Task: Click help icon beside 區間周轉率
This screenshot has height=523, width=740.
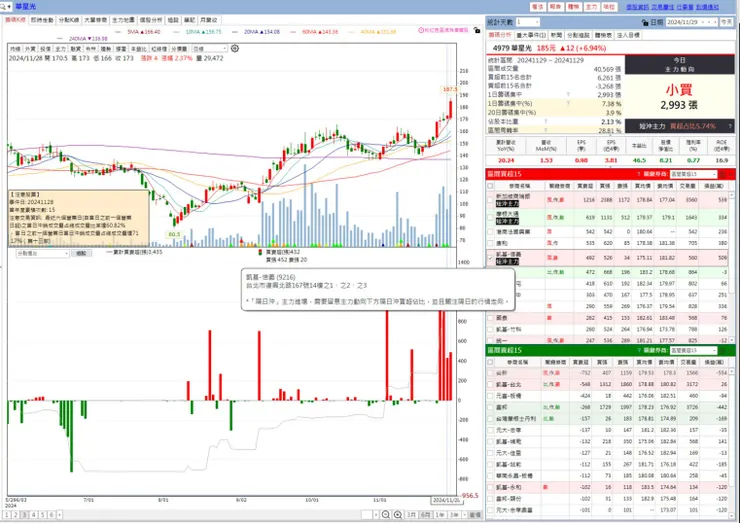Action: (x=546, y=130)
